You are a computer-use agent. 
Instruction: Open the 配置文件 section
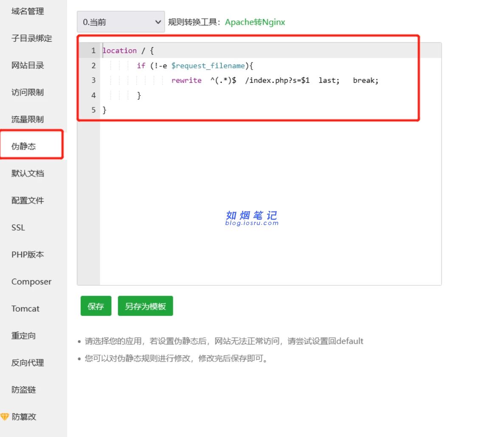(28, 200)
